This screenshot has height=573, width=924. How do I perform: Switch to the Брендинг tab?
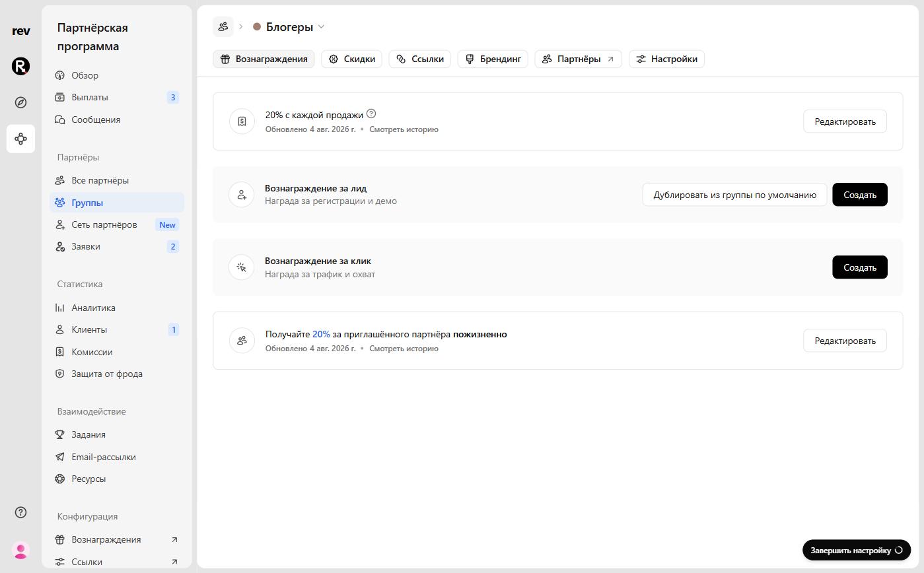[x=493, y=59]
